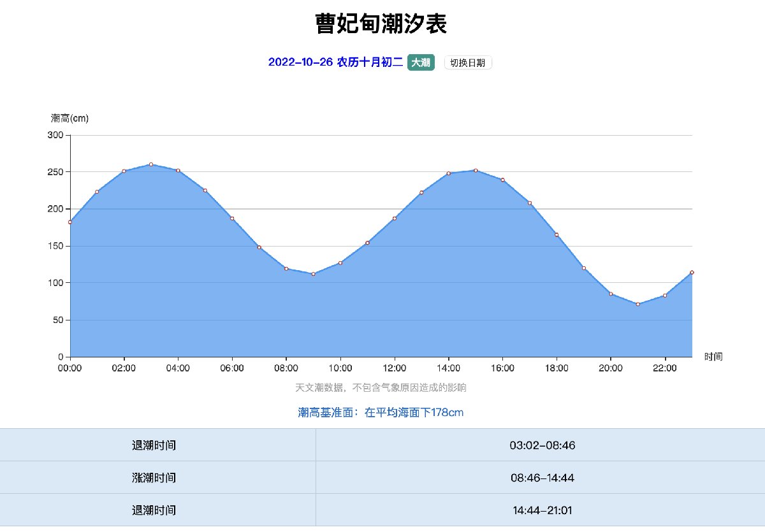Screen dimensions: 765x532
Task: Select the 08:46-14:44 time range cell
Action: pos(542,478)
